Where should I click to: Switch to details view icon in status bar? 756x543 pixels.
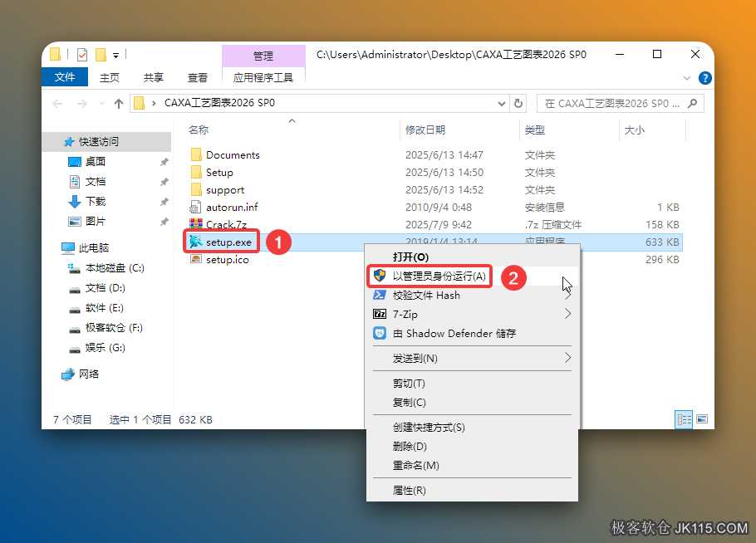point(684,419)
